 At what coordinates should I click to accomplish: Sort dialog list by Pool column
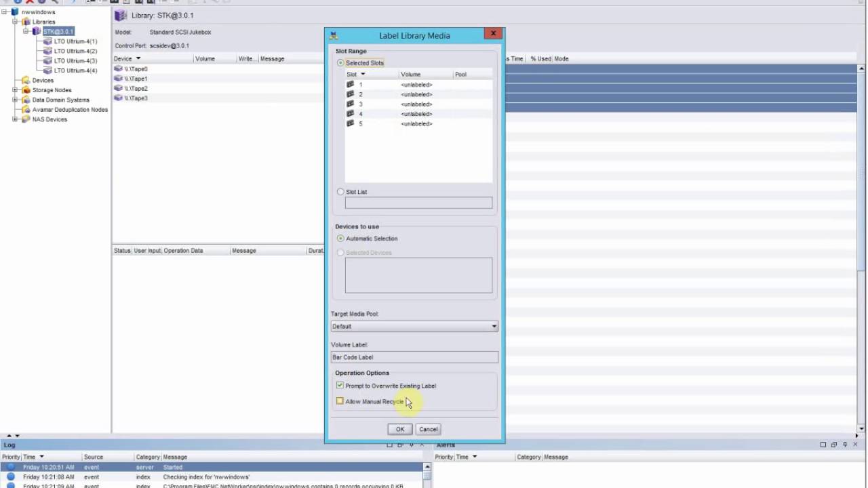click(x=473, y=74)
